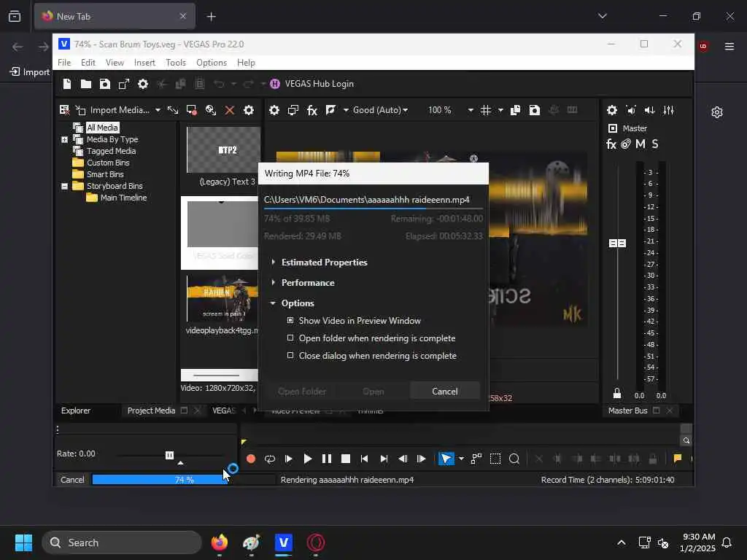
Task: Open the Insert menu
Action: 144,63
